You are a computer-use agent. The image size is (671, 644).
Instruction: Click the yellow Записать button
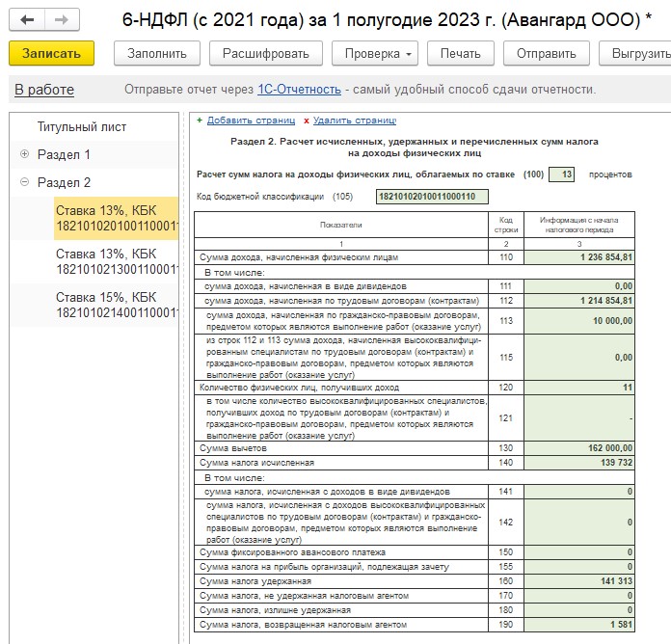click(x=51, y=53)
